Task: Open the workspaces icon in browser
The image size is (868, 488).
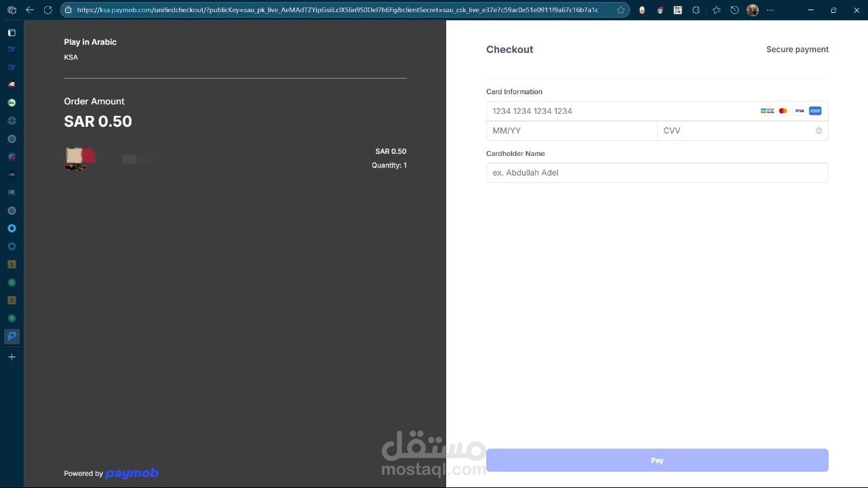Action: (x=12, y=10)
